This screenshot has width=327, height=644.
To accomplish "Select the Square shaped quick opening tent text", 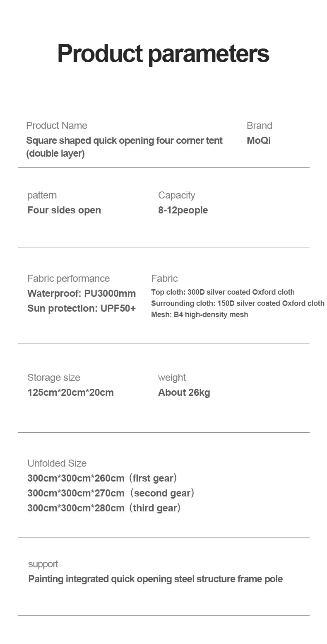I will (x=124, y=141).
